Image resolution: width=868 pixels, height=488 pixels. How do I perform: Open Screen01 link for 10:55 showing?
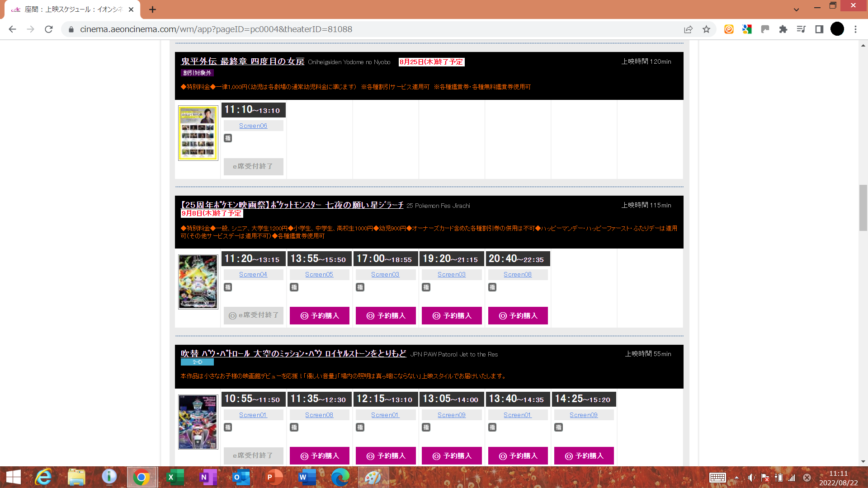(x=253, y=415)
